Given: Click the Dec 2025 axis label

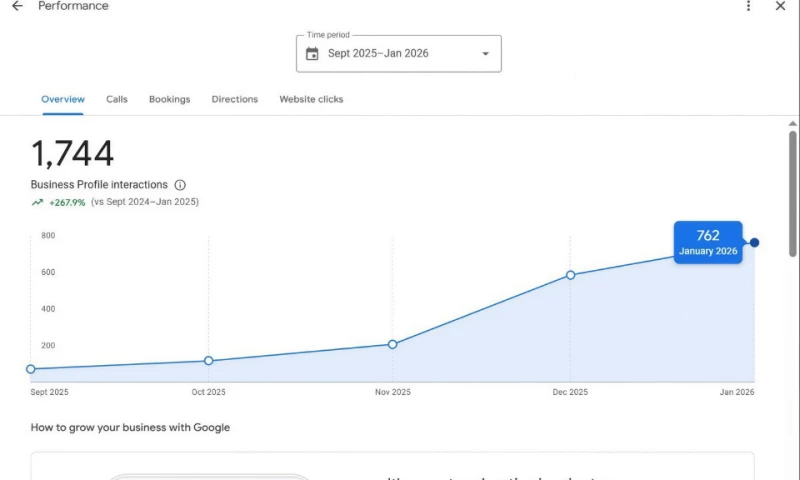Looking at the screenshot, I should [x=570, y=392].
